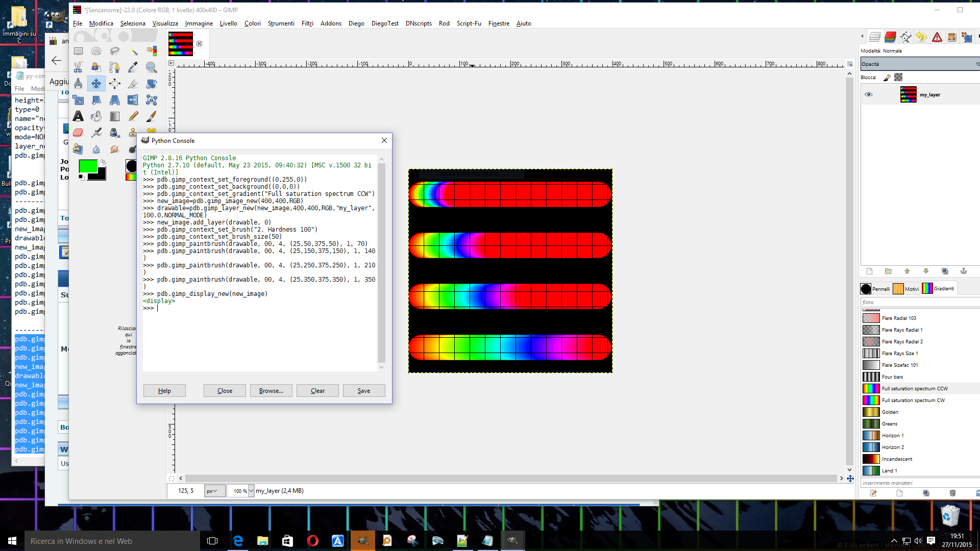Viewport: 980px width, 551px height.
Task: Switch to the Pennelli tab
Action: (875, 289)
